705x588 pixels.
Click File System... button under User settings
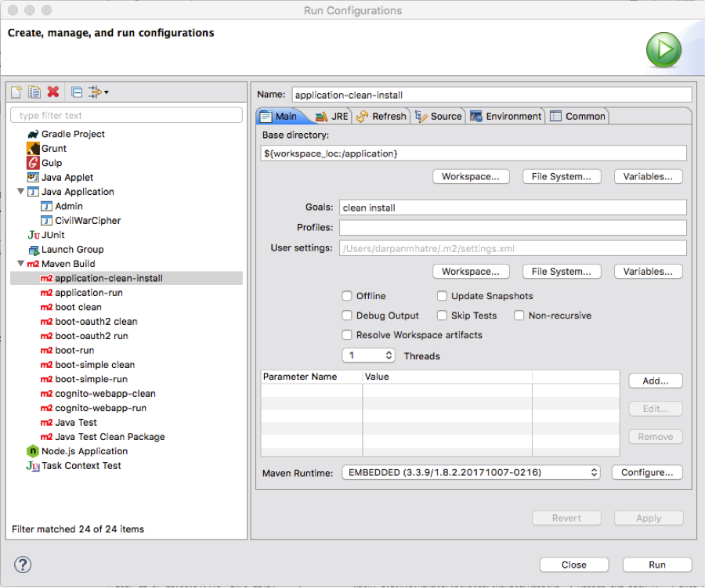pyautogui.click(x=562, y=272)
